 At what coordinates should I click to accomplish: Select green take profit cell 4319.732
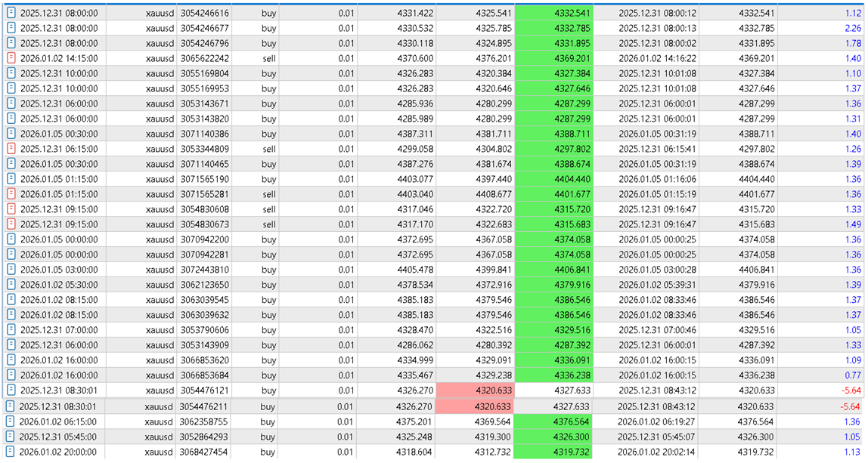tap(553, 452)
